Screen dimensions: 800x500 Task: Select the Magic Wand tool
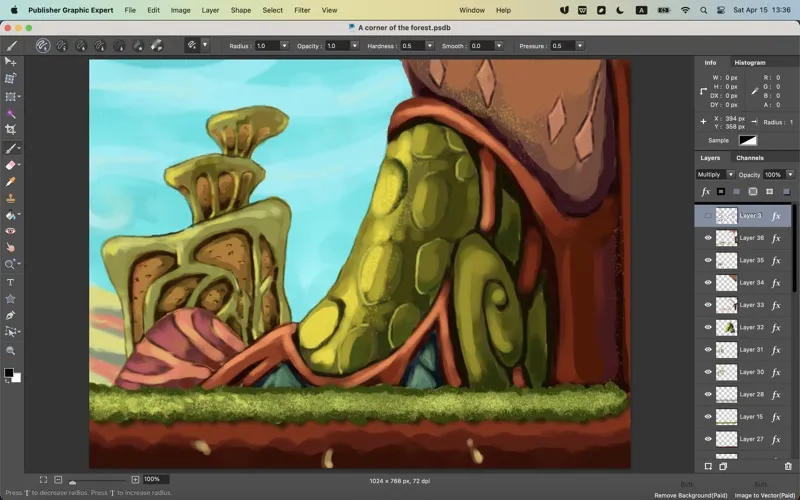[10, 113]
